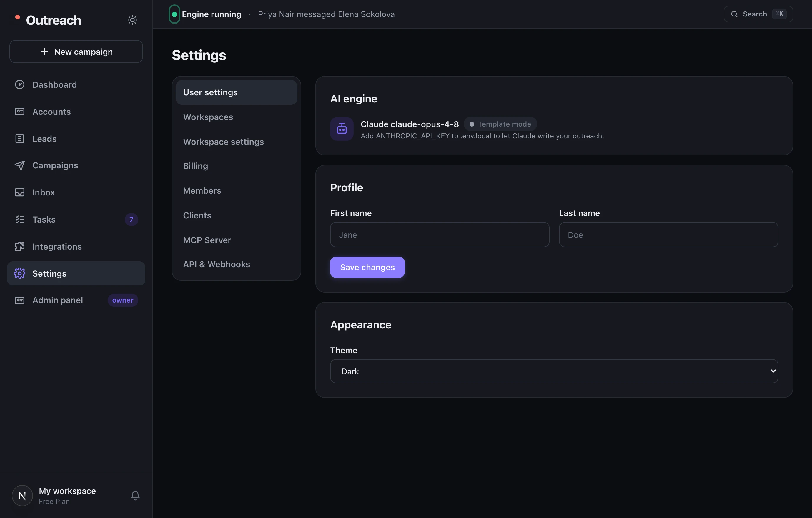This screenshot has height=518, width=812.
Task: Go to Dashboard page
Action: click(x=76, y=85)
